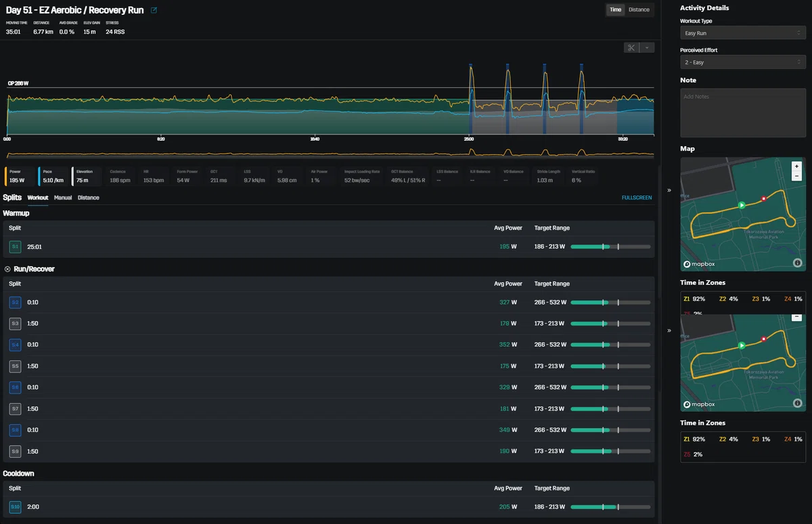
Task: Click the mapbox logo link on the top map
Action: pyautogui.click(x=699, y=264)
